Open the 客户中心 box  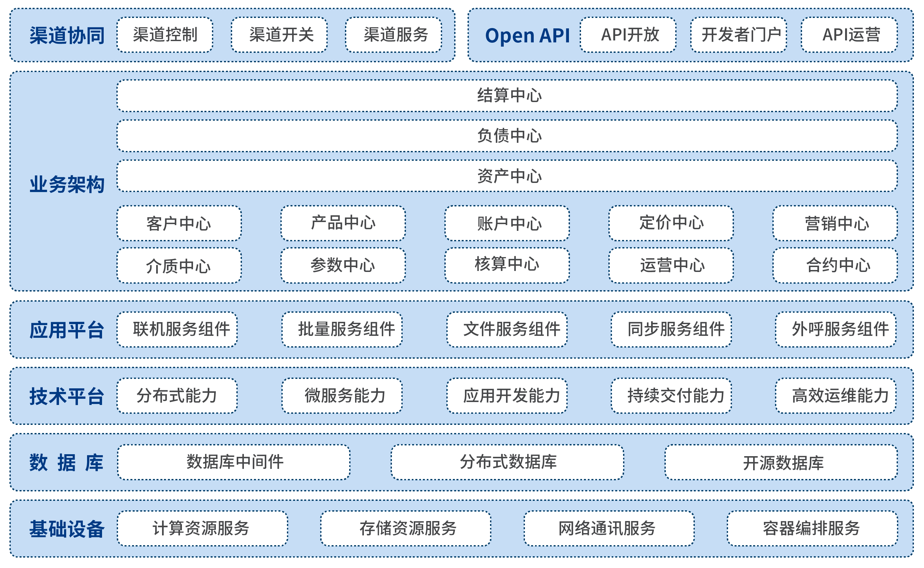tap(179, 223)
